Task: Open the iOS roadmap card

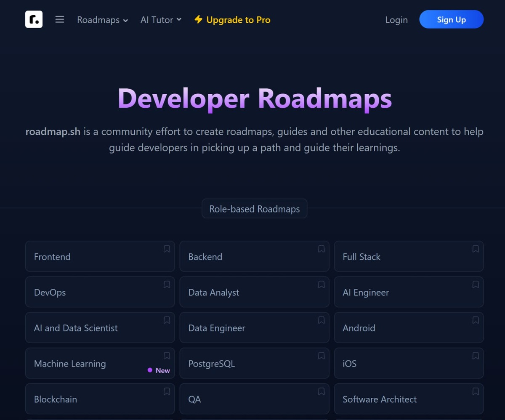Action: [409, 363]
